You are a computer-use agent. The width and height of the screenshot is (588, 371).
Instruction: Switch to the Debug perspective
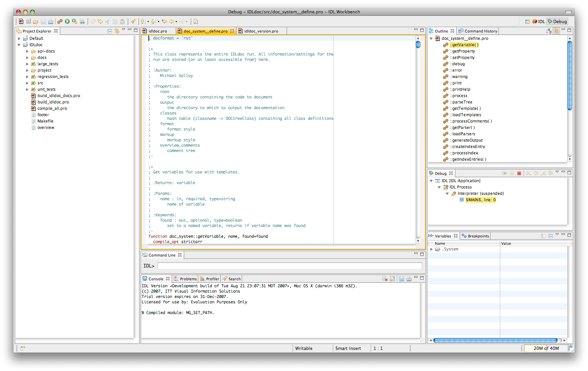pyautogui.click(x=557, y=21)
